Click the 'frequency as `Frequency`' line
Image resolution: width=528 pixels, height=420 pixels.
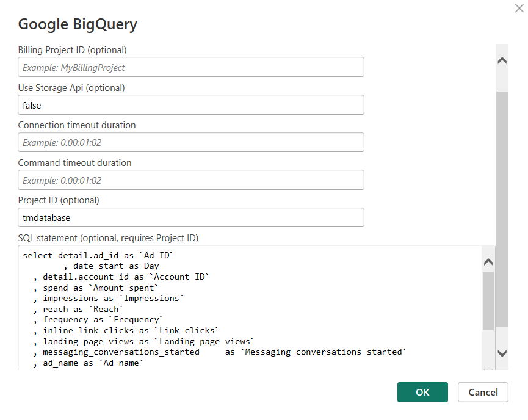click(98, 320)
